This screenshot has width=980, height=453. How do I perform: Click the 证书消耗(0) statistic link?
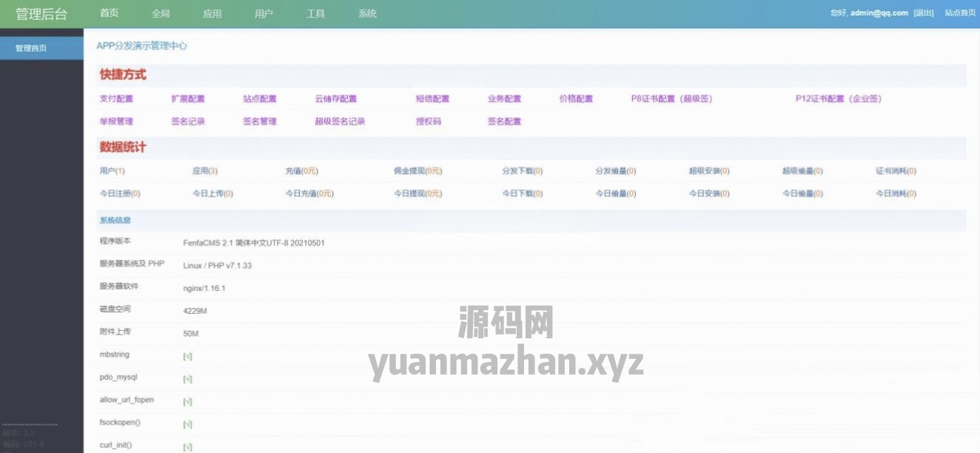tap(896, 171)
